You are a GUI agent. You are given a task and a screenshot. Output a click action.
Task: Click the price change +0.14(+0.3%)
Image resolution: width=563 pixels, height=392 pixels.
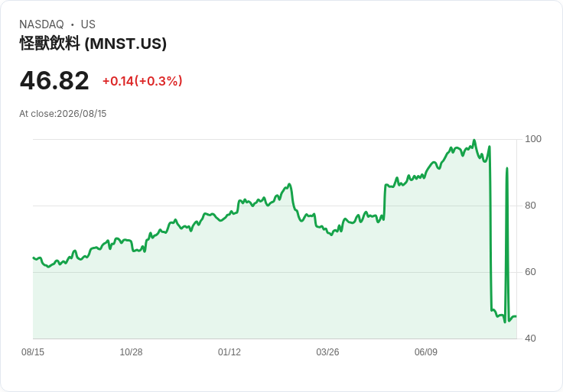(142, 81)
